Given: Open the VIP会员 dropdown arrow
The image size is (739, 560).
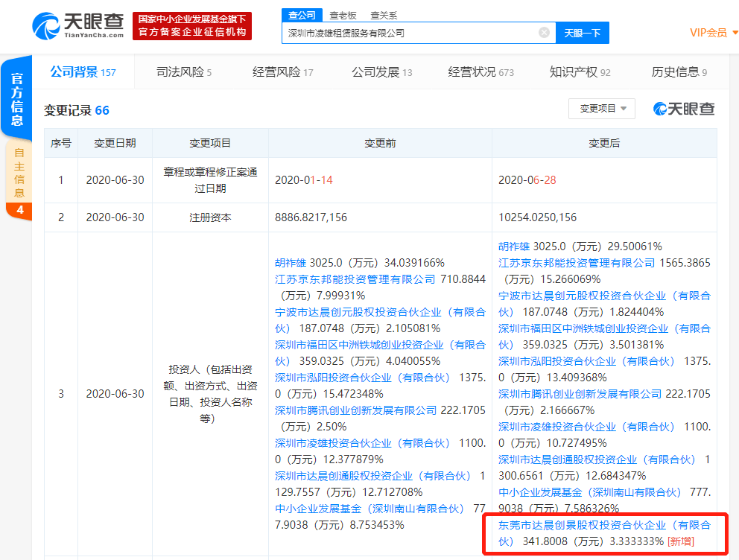Looking at the screenshot, I should (x=735, y=33).
